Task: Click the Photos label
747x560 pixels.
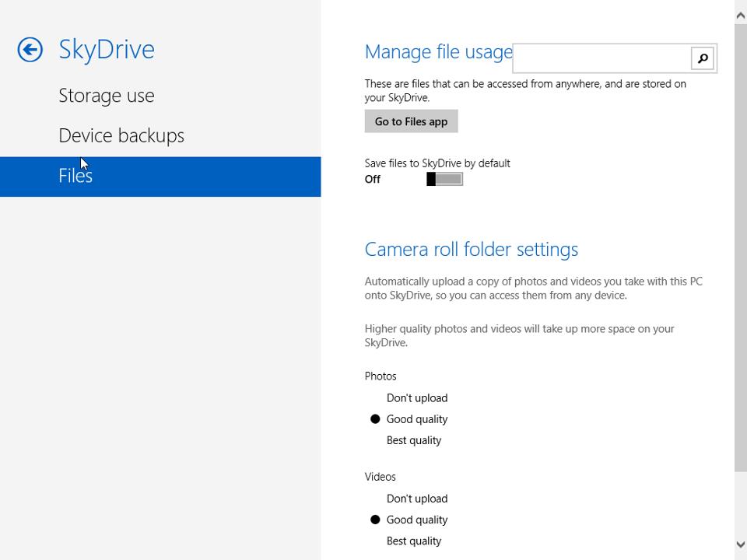Action: (x=381, y=376)
